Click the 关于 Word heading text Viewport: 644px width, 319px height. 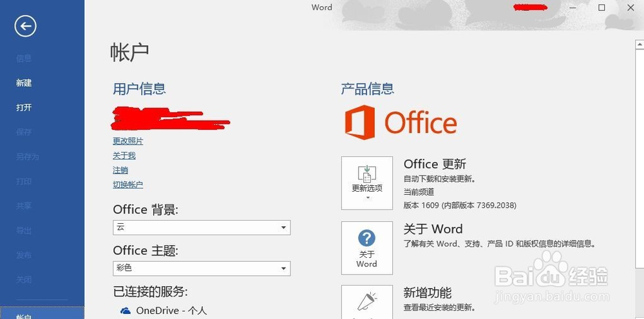pos(433,229)
